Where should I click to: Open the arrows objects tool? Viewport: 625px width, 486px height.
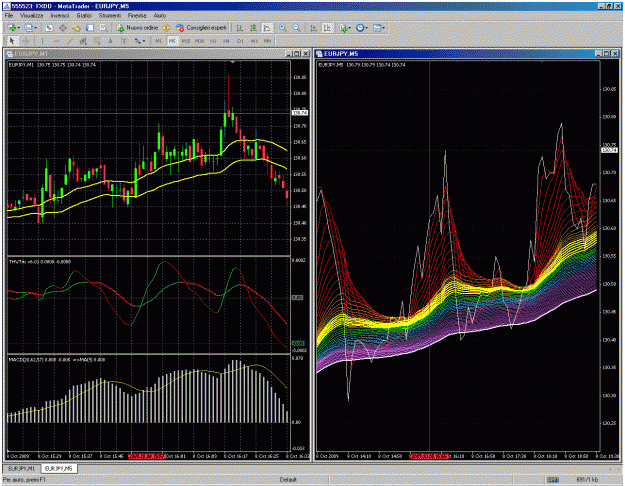pyautogui.click(x=138, y=41)
